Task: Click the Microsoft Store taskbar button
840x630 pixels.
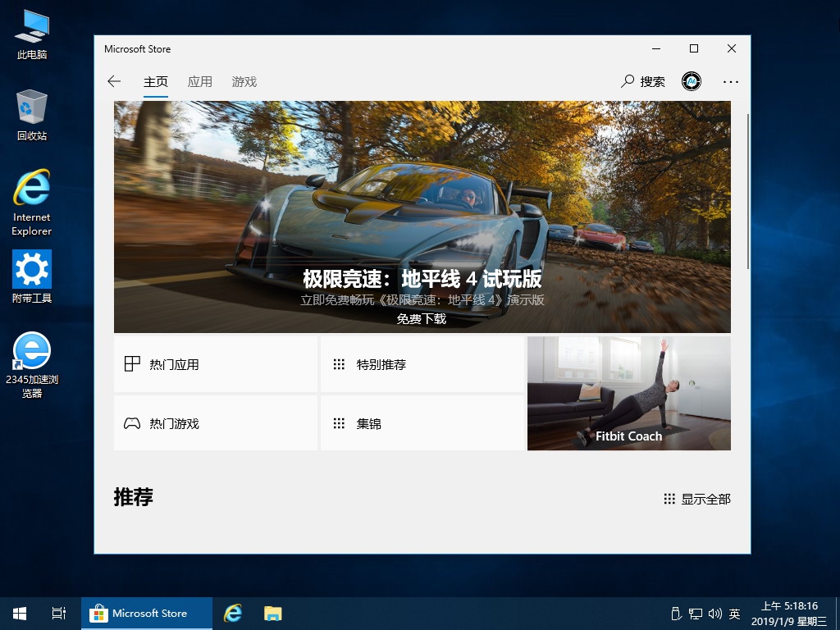Action: tap(147, 614)
